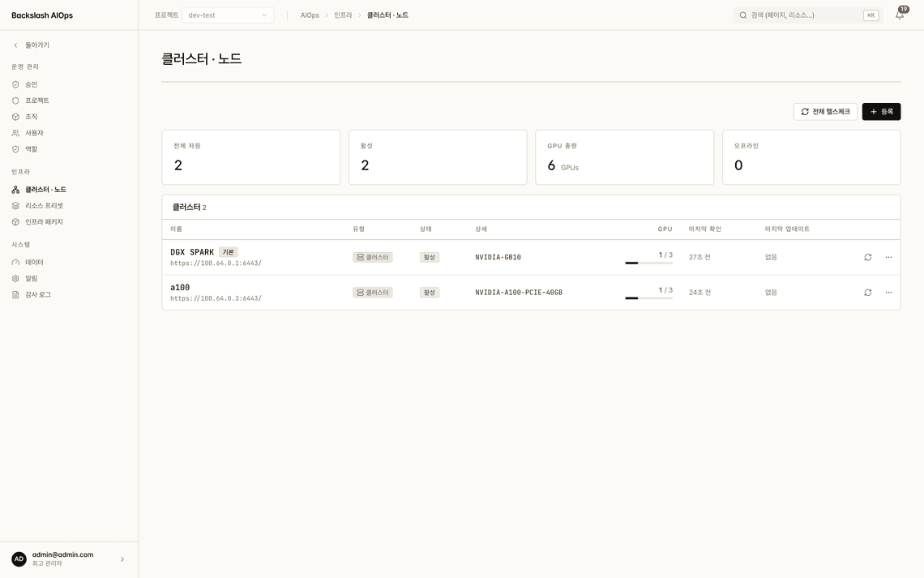The image size is (924, 578).
Task: Click the a100 cluster name
Action: [x=180, y=288]
